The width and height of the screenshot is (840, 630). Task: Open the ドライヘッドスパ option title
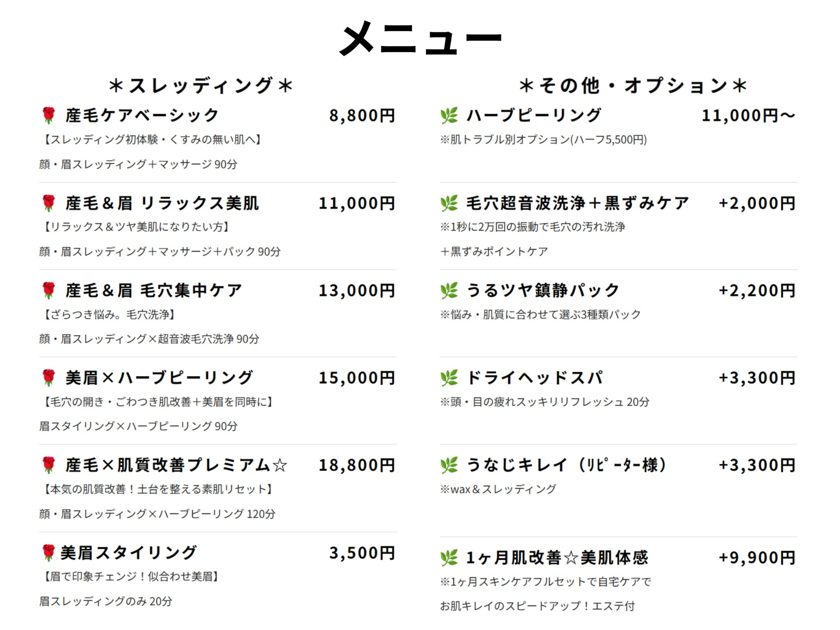click(x=535, y=378)
